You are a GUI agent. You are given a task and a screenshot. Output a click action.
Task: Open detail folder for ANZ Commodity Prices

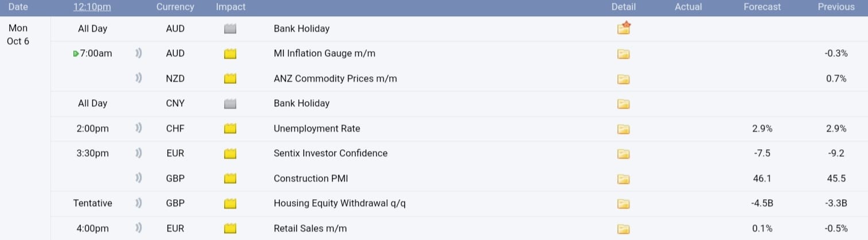pos(624,79)
